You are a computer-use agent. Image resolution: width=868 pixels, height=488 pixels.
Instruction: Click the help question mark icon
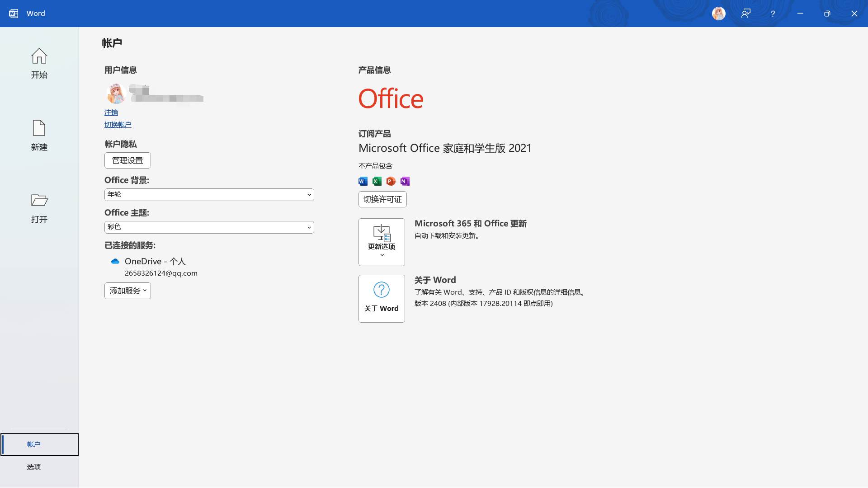tap(773, 14)
